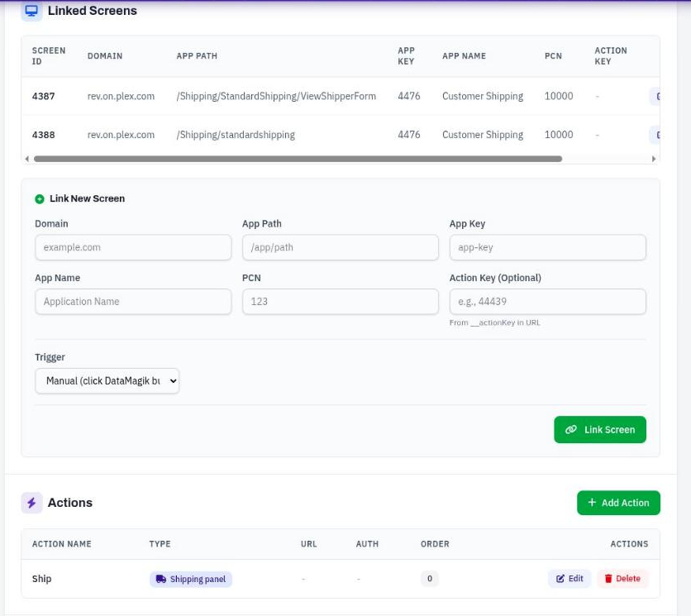The height and width of the screenshot is (616, 691).
Task: Click the green plus icon beside Link New Screen
Action: [x=40, y=199]
